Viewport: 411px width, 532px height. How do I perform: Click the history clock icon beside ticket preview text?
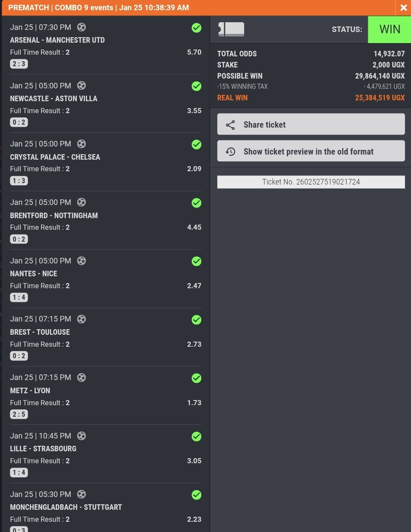tap(230, 151)
